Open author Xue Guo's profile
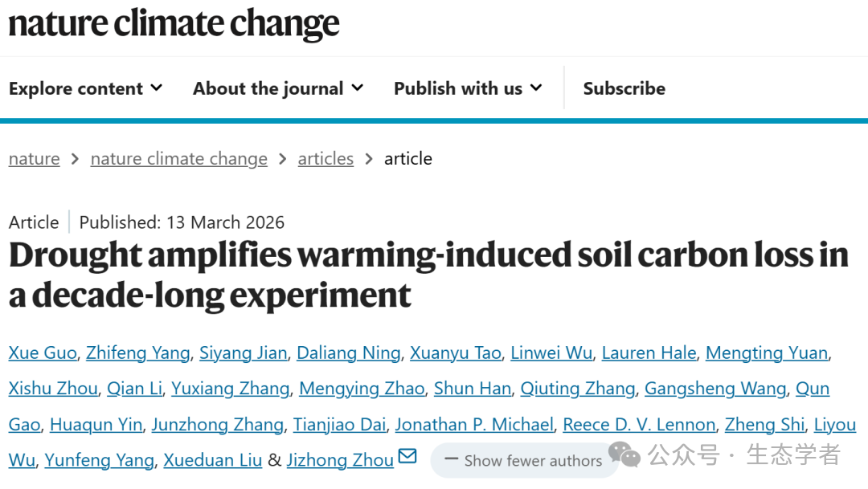868x489 pixels. click(43, 352)
